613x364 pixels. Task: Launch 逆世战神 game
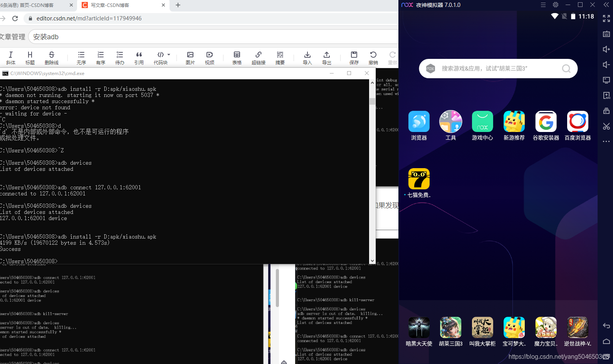point(578,332)
